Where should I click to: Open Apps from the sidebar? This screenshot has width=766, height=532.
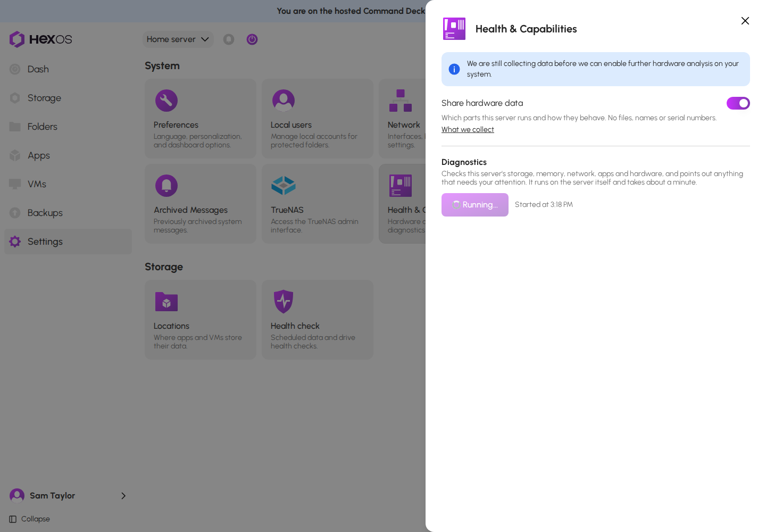pyautogui.click(x=68, y=155)
